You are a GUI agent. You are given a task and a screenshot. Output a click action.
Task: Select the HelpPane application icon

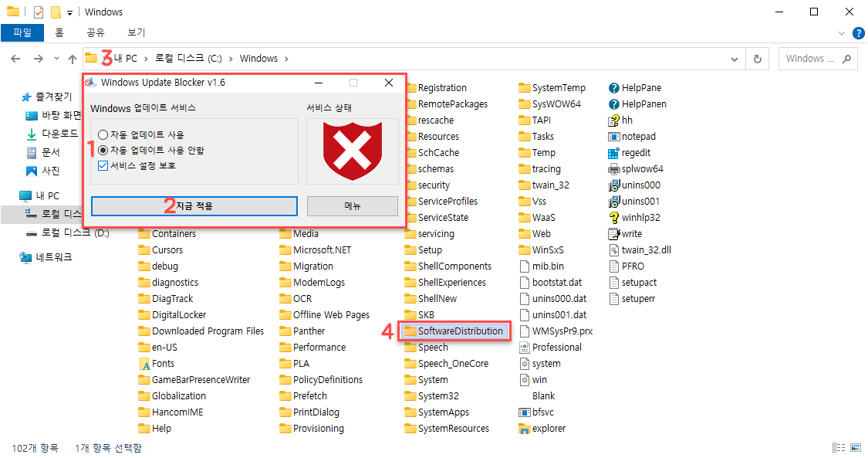click(x=613, y=88)
